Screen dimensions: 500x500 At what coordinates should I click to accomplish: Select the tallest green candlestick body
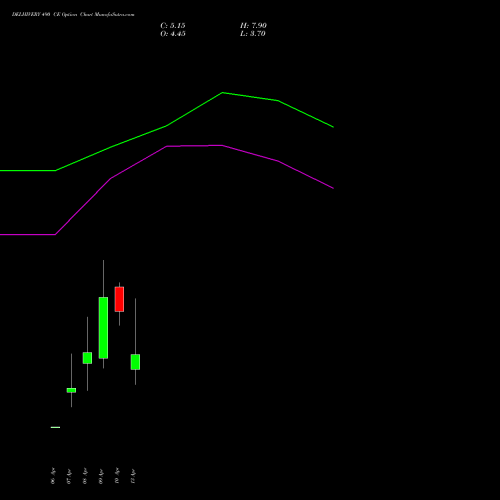pyautogui.click(x=103, y=328)
